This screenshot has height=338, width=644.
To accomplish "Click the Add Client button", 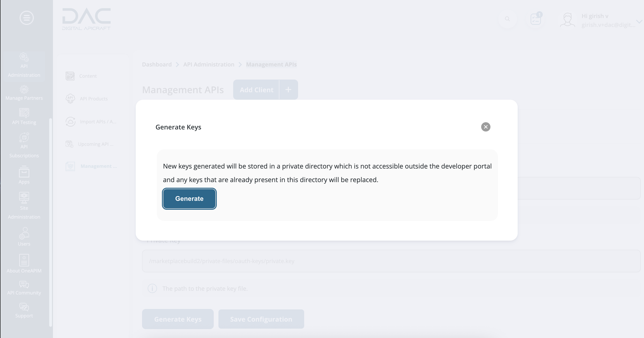I will point(256,90).
